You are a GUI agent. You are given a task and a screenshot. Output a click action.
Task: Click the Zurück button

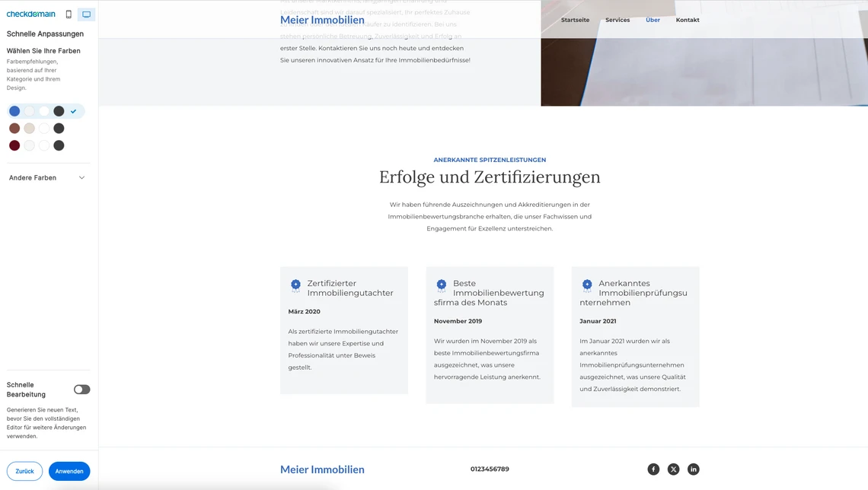pyautogui.click(x=24, y=471)
